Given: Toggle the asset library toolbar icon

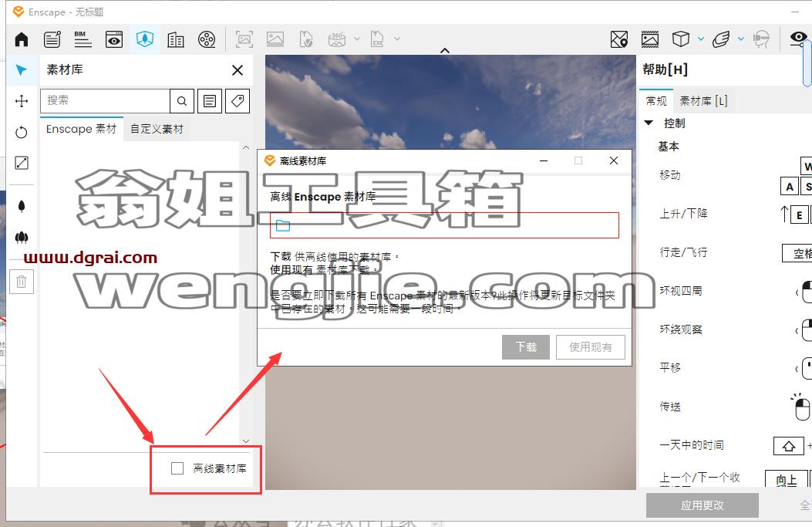Looking at the screenshot, I should 145,39.
